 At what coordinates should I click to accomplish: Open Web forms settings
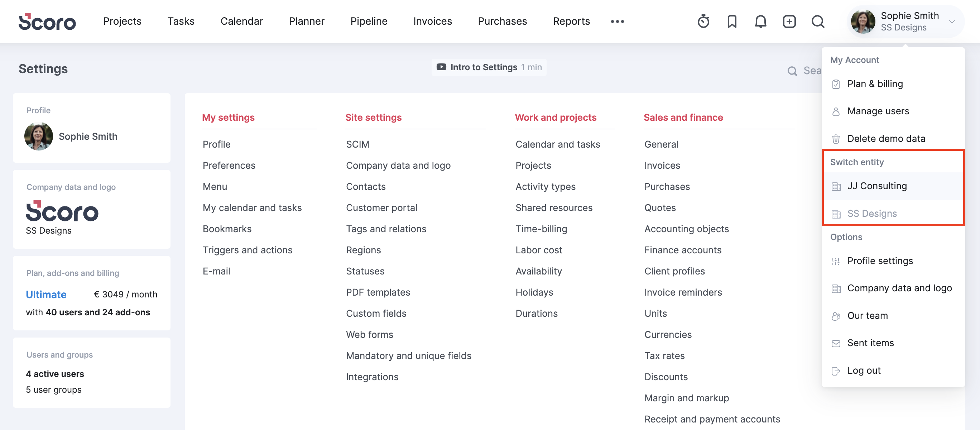[369, 334]
